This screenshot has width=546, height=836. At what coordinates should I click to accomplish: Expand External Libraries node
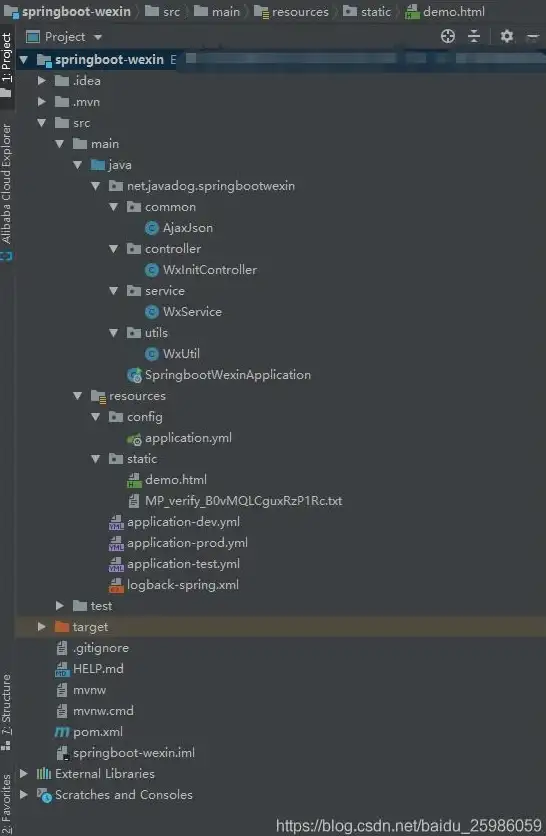[x=23, y=774]
